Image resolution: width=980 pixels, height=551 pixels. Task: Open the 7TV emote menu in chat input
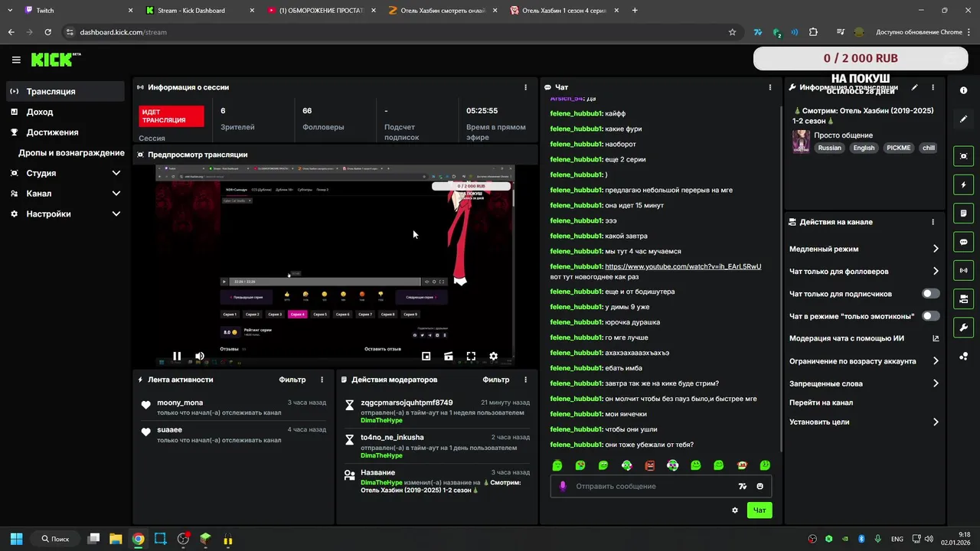[x=742, y=486]
